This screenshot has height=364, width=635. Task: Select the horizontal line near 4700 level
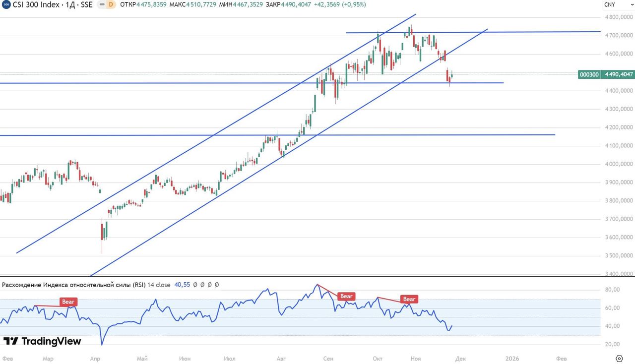(x=546, y=32)
